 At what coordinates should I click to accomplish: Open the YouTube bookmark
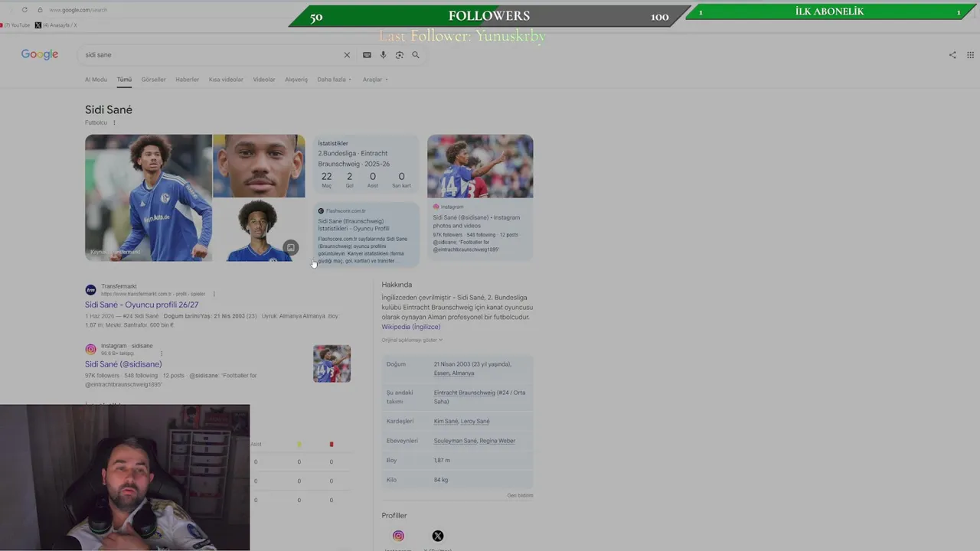pos(15,25)
